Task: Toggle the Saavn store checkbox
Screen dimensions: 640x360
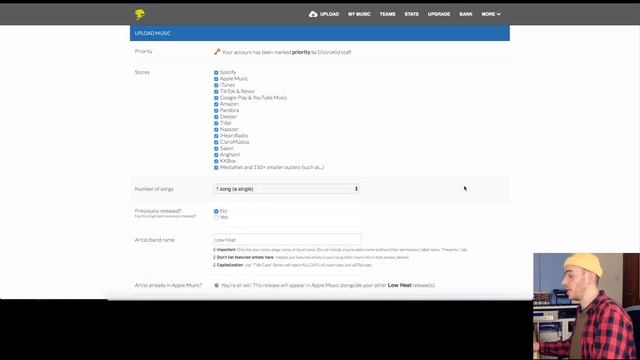Action: click(216, 149)
